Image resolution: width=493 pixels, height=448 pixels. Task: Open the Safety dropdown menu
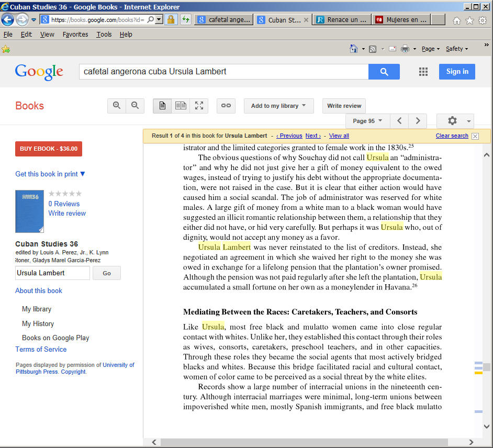tap(457, 49)
